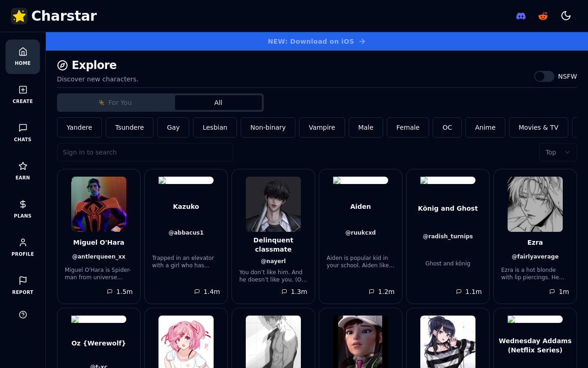Screen dimensions: 588x368
Task: Click the chat count icon on Miguel O'Hara
Action: tap(110, 292)
